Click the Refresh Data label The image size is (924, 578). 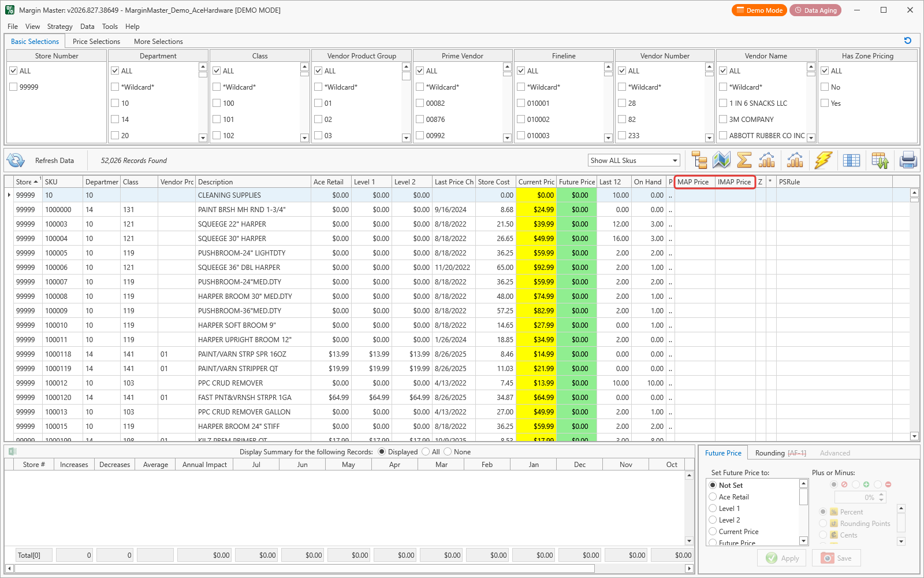tap(54, 161)
